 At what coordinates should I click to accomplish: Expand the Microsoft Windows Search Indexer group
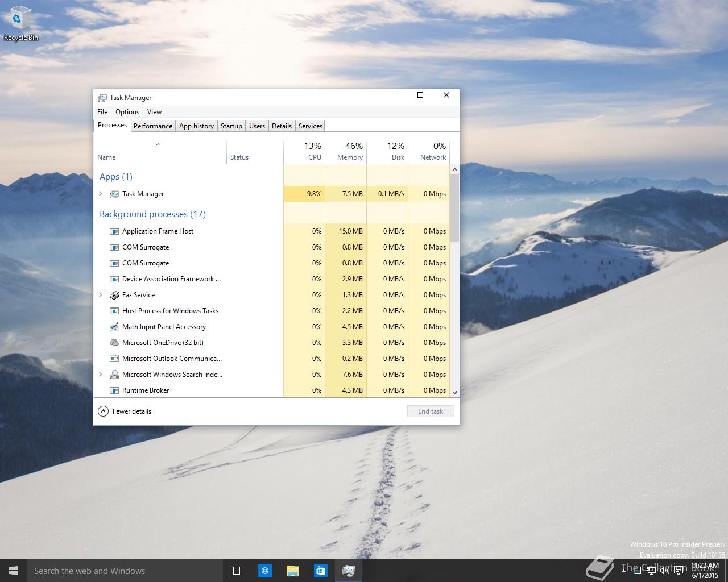(x=101, y=375)
